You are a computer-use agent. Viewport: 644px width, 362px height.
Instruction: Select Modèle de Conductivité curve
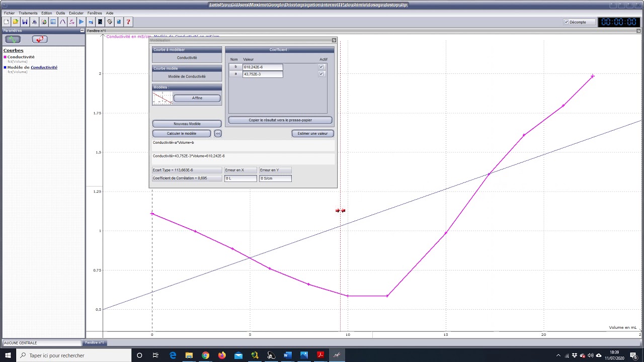tap(32, 67)
